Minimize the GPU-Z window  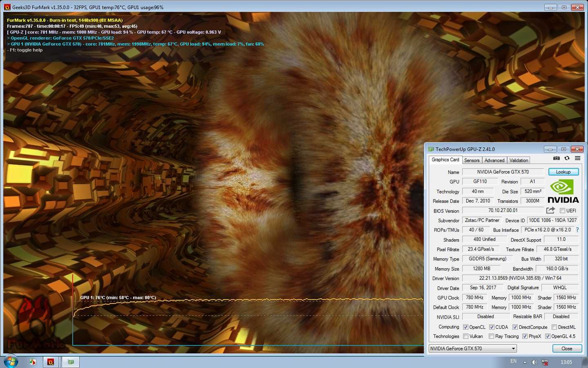pyautogui.click(x=550, y=149)
